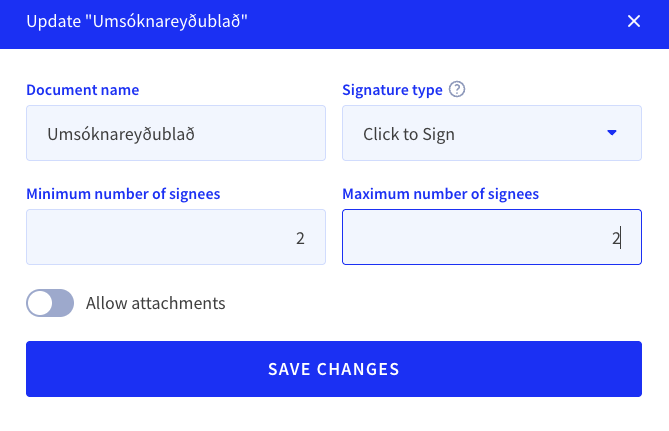Image resolution: width=669 pixels, height=431 pixels.
Task: Focus the Document name text field
Action: pyautogui.click(x=176, y=133)
